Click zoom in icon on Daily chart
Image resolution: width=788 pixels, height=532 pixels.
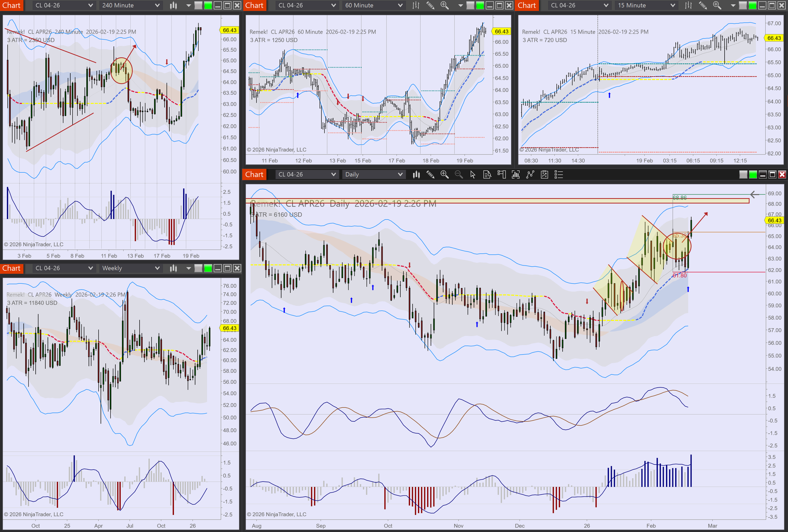tap(444, 175)
